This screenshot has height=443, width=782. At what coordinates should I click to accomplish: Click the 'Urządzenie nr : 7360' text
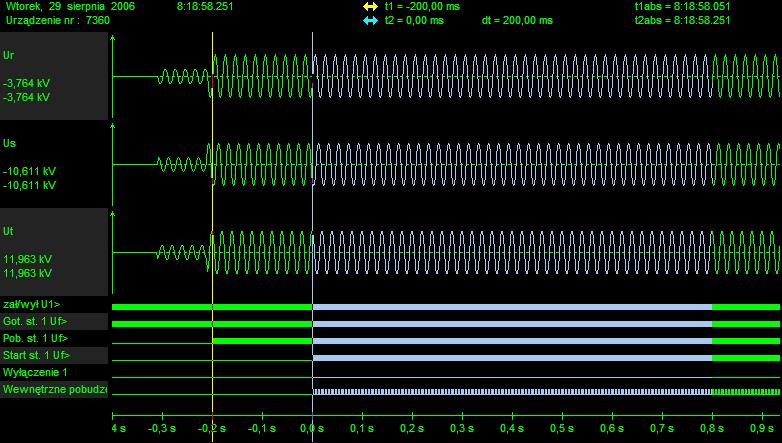[58, 20]
